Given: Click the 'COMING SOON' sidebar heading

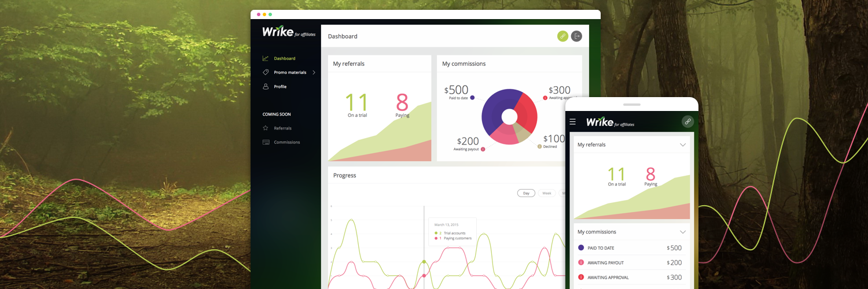Looking at the screenshot, I should [277, 114].
